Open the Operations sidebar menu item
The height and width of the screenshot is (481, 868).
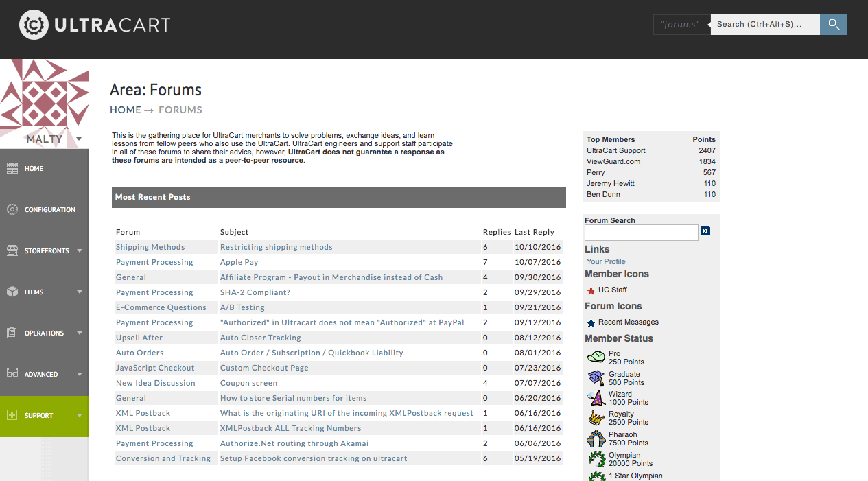(45, 333)
